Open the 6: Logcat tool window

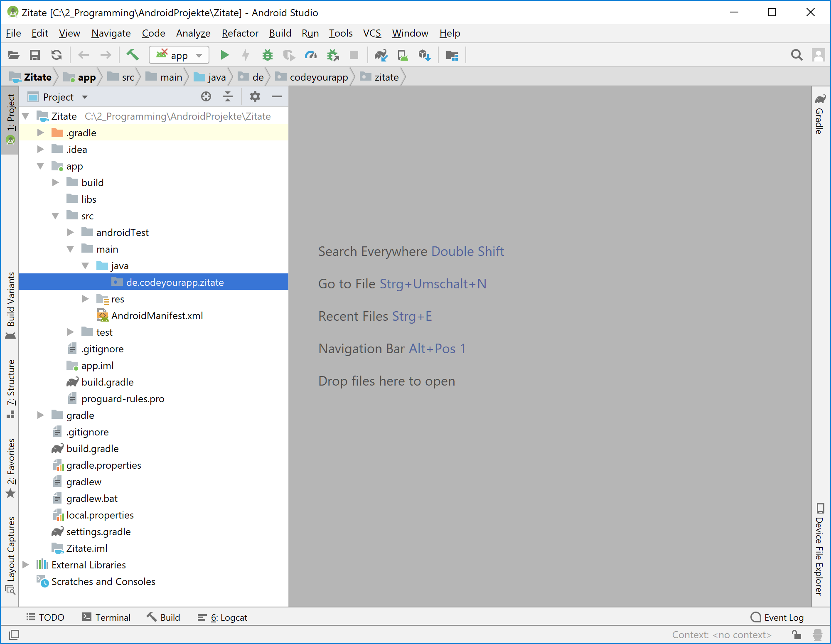(222, 617)
